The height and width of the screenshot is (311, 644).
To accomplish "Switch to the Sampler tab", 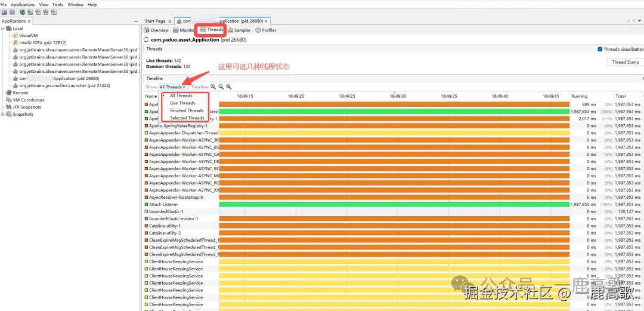I will (x=240, y=30).
